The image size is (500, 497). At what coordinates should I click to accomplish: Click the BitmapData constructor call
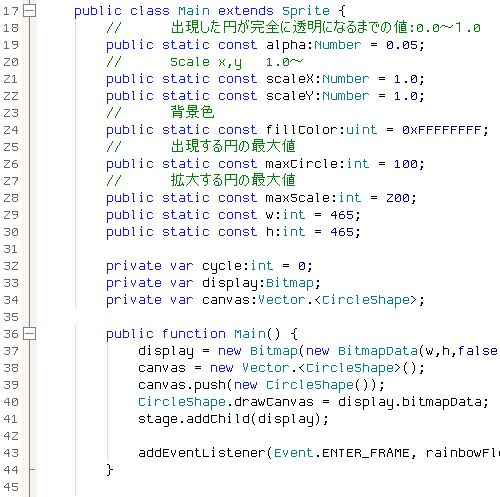pos(378,351)
